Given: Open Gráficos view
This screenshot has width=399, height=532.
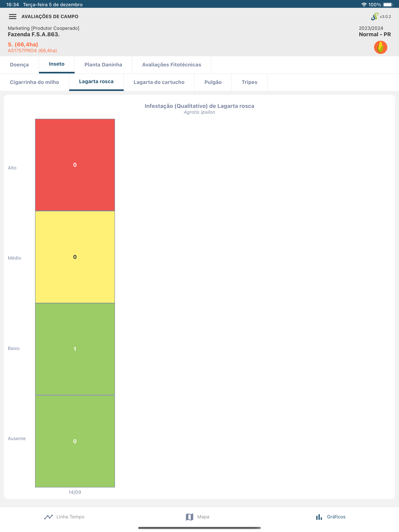Looking at the screenshot, I should pos(331,517).
